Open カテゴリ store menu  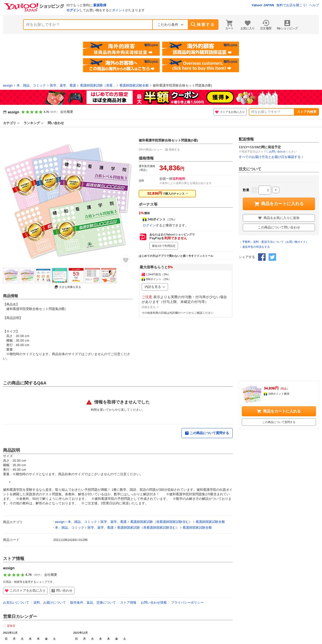(x=11, y=123)
